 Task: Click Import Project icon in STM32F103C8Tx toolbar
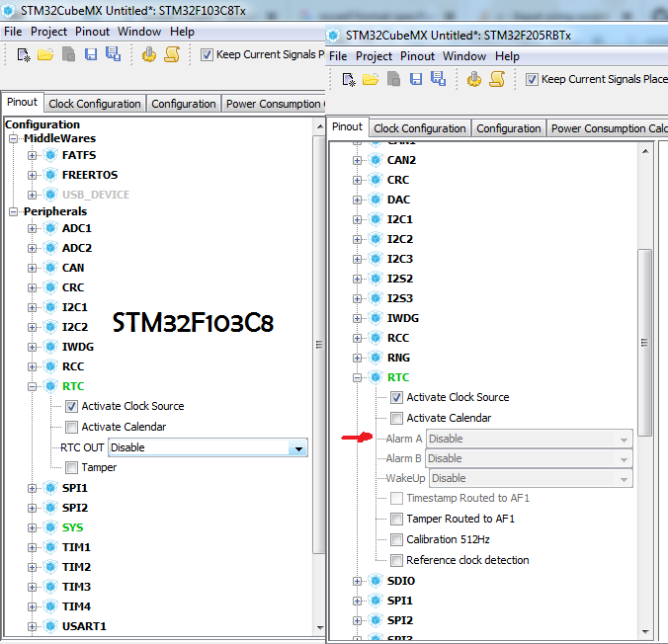(x=68, y=54)
